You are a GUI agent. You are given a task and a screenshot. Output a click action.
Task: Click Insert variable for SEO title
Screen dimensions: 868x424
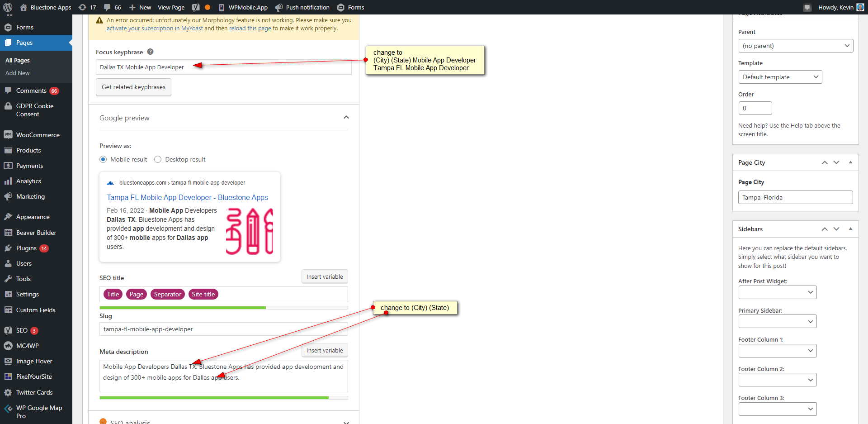point(325,276)
